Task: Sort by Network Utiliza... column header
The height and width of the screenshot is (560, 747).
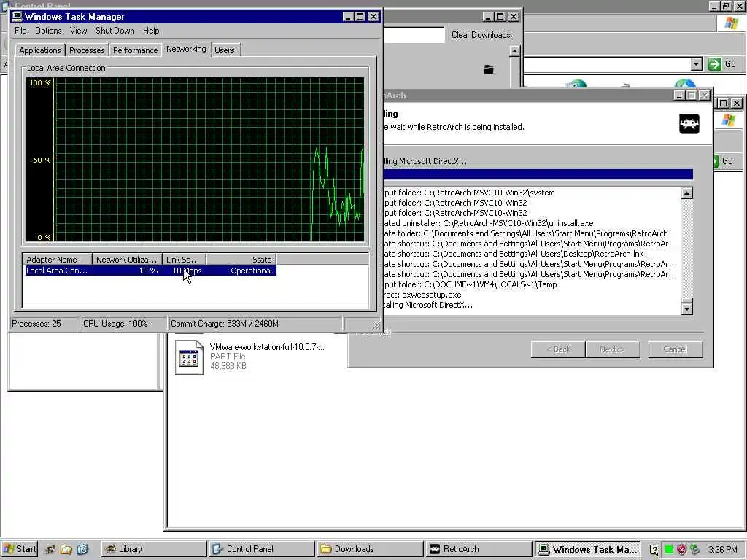Action: click(x=127, y=259)
